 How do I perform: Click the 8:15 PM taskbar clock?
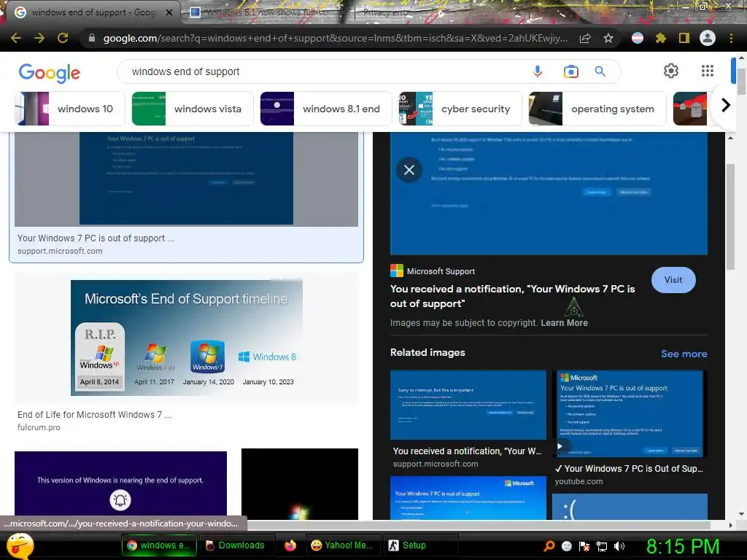point(682,546)
